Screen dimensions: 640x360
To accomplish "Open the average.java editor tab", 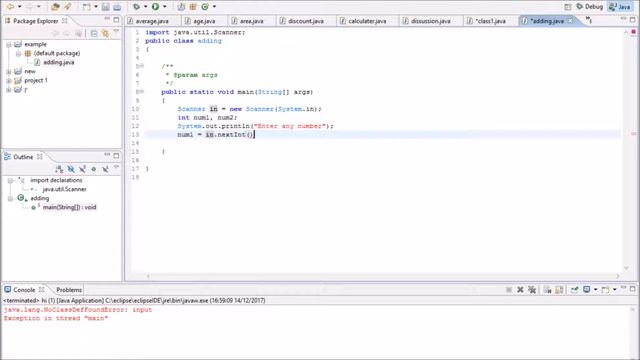I will [152, 21].
